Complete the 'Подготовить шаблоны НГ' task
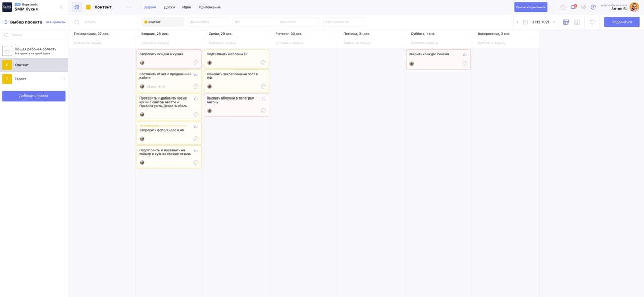The height and width of the screenshot is (297, 644). pyautogui.click(x=263, y=63)
